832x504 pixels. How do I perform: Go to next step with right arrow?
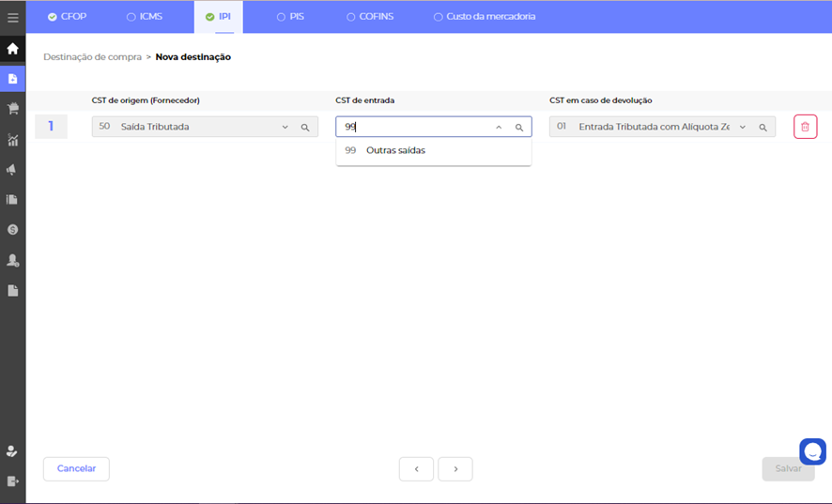(x=455, y=469)
